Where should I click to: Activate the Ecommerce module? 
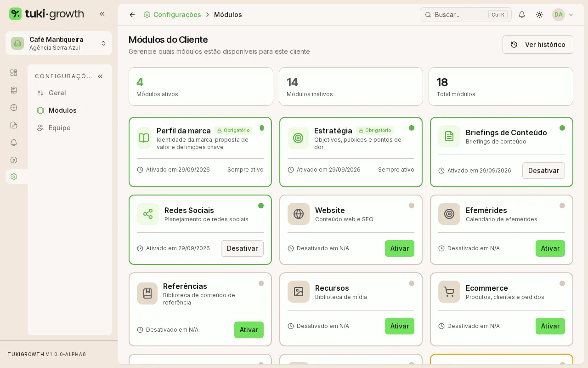[550, 326]
